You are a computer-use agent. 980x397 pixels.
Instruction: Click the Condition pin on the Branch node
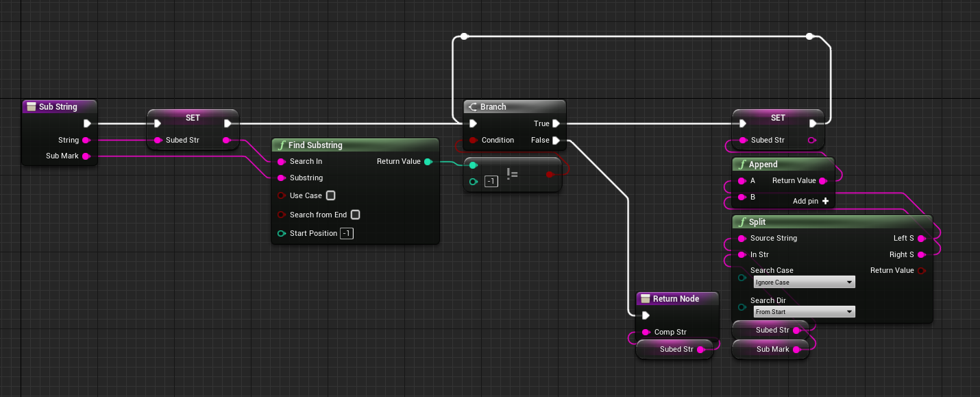(474, 140)
